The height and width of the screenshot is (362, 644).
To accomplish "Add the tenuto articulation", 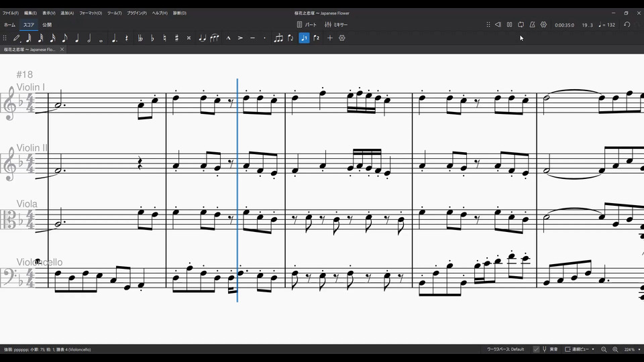I will tap(253, 38).
